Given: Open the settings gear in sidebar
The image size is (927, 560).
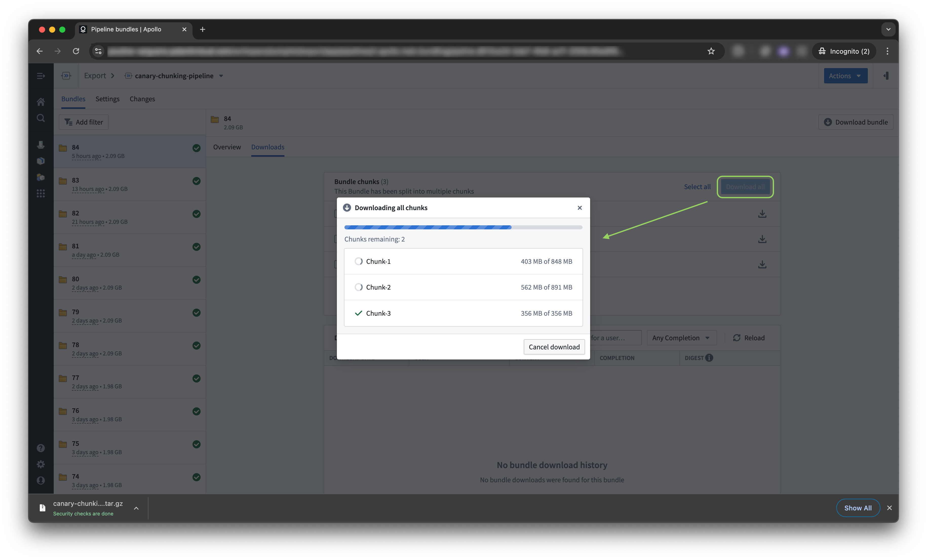Looking at the screenshot, I should (41, 464).
